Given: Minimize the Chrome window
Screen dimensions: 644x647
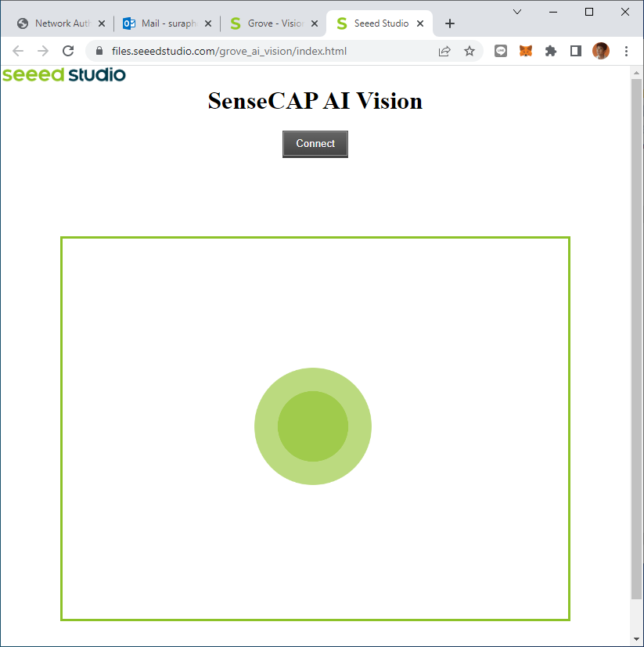Looking at the screenshot, I should click(x=553, y=12).
